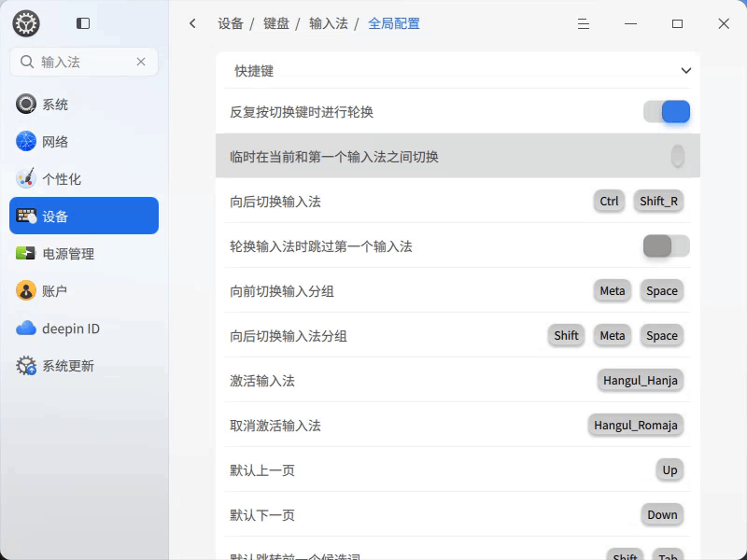
Task: Click the search magnifier icon
Action: [27, 62]
